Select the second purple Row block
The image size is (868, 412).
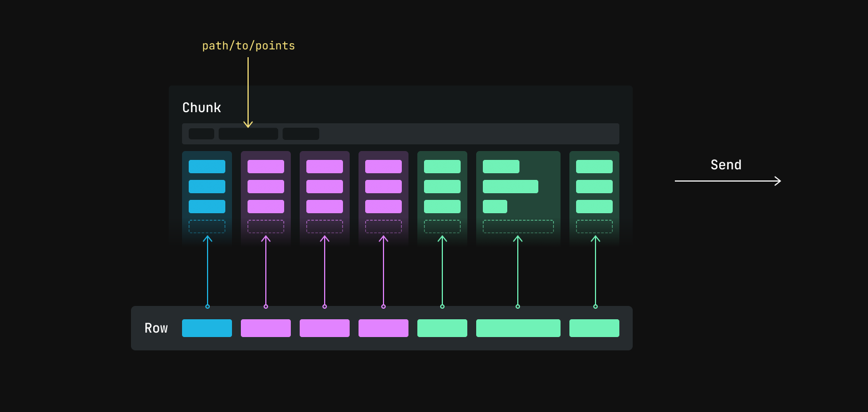point(325,328)
